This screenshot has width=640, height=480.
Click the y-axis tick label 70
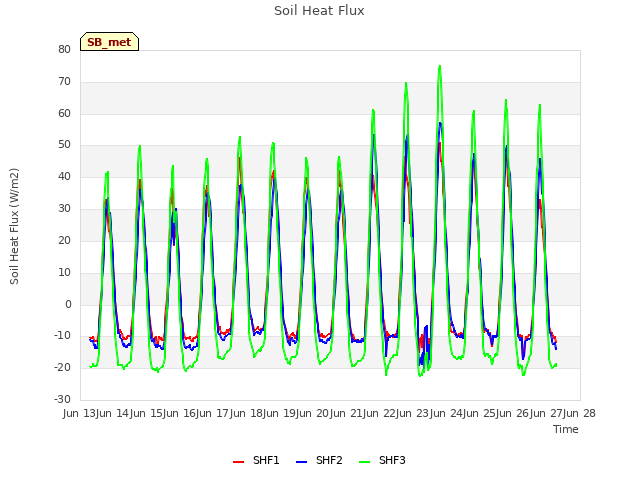pos(64,82)
